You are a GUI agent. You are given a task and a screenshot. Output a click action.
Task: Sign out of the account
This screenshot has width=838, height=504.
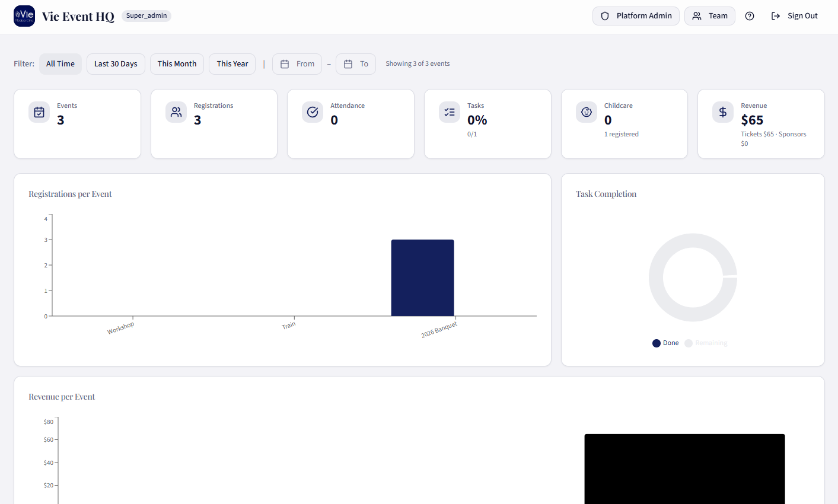[794, 16]
